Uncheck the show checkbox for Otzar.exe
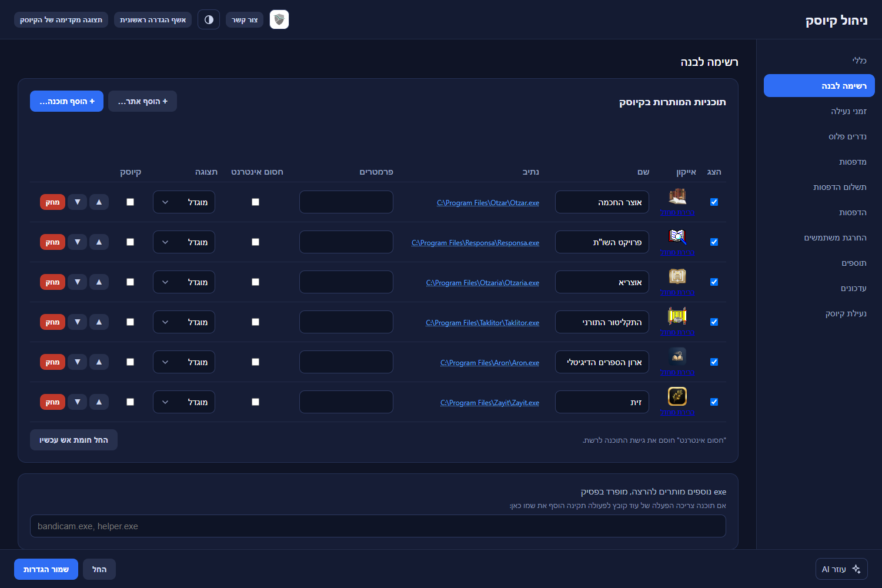 714,202
